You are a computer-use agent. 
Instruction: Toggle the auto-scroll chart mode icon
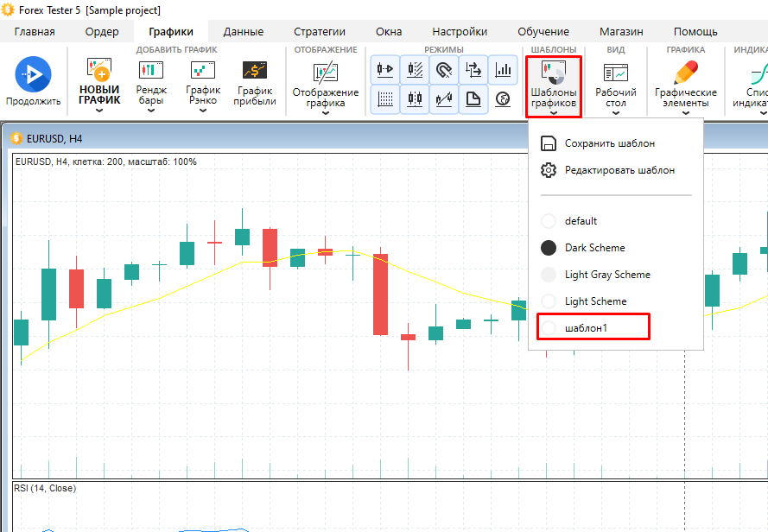point(385,69)
